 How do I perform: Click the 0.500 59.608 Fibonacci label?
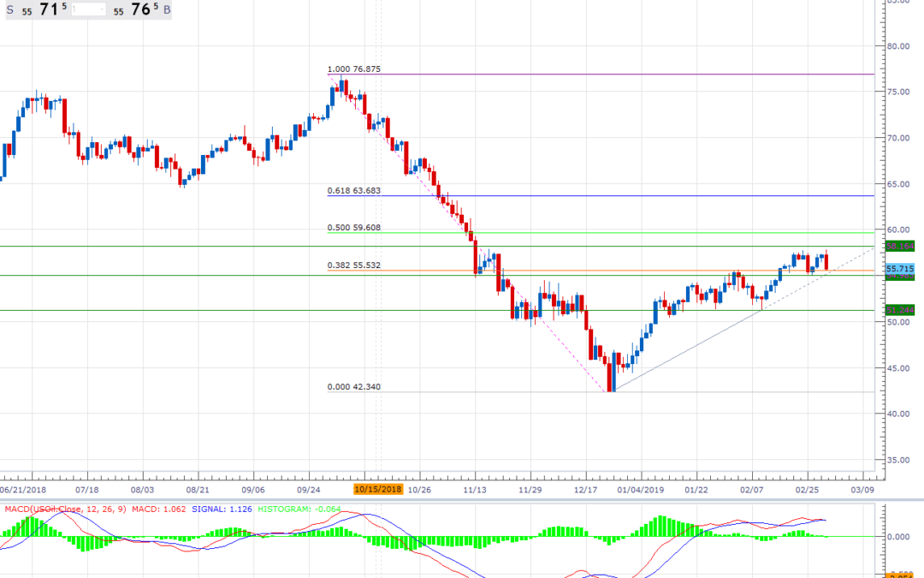coord(354,228)
